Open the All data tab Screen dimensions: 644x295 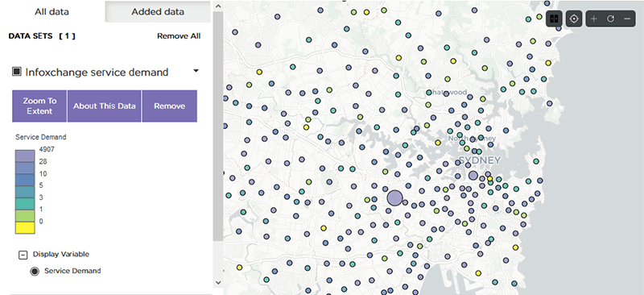[52, 11]
